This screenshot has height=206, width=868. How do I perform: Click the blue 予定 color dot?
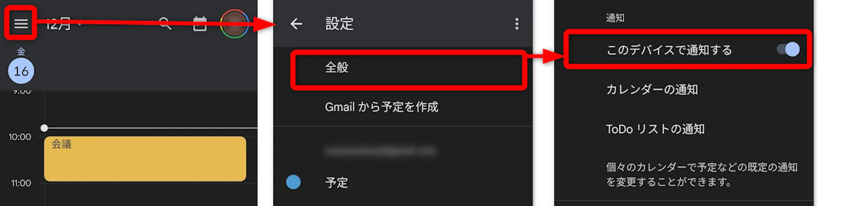[x=293, y=182]
